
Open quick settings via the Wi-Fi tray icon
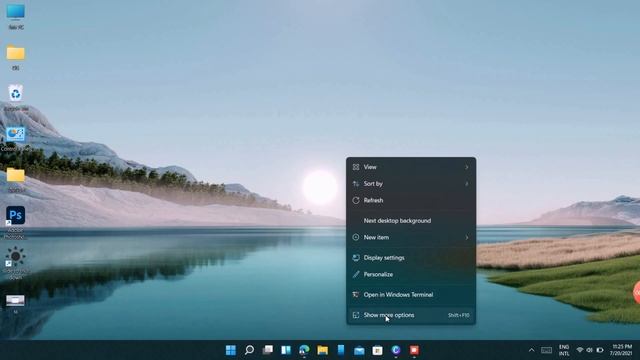click(580, 350)
